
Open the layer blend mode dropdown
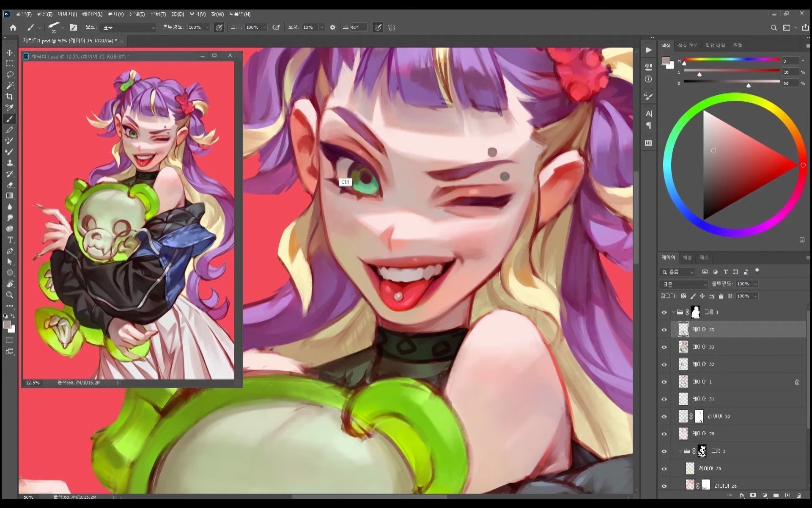coord(683,284)
